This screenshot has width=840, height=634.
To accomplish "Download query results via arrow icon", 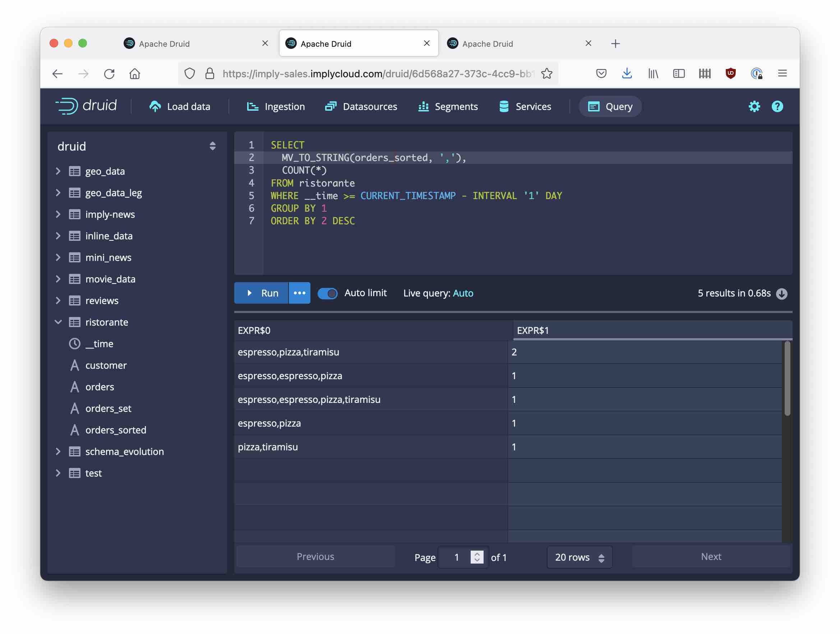I will 781,294.
